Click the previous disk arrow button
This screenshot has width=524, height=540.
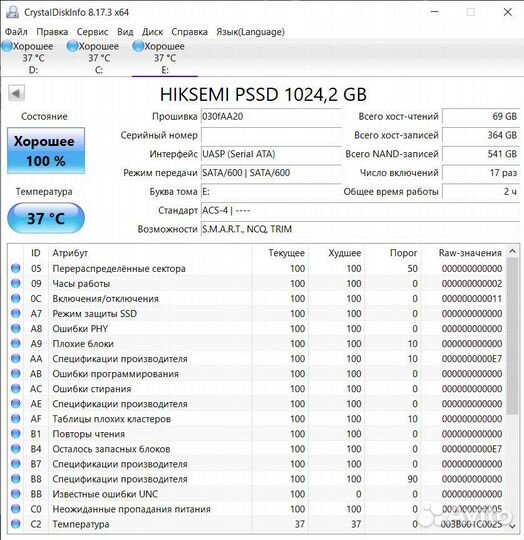click(x=16, y=93)
